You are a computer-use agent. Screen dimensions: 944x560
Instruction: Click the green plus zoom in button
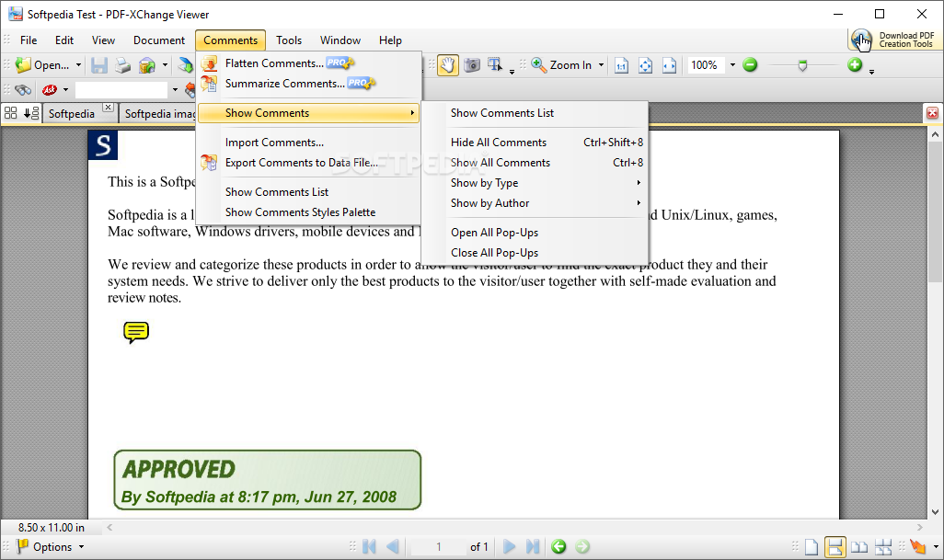pos(855,65)
